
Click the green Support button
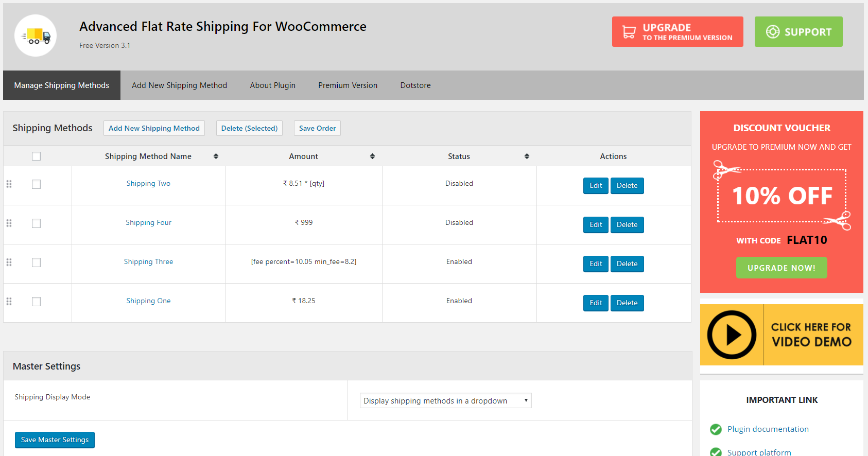(x=798, y=32)
